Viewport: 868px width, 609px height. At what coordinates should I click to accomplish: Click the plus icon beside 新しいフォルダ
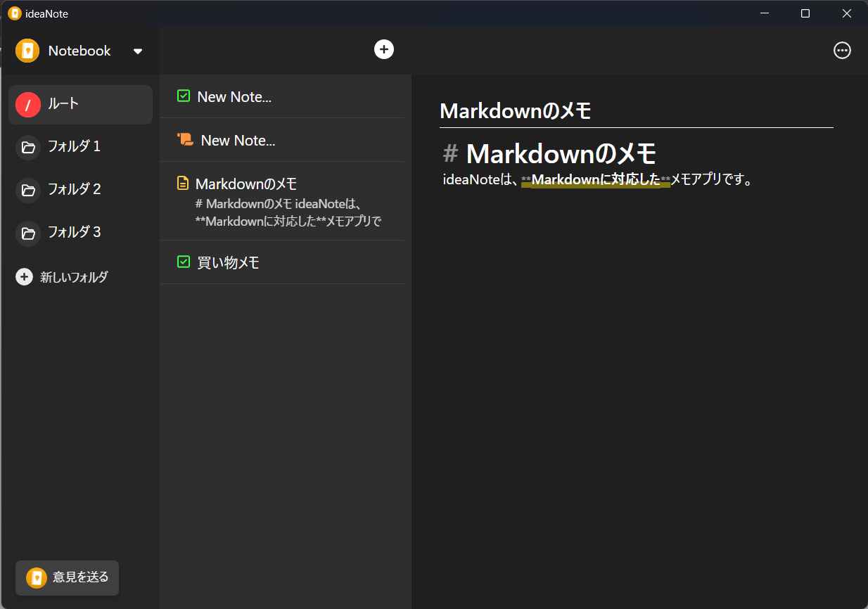click(x=24, y=277)
